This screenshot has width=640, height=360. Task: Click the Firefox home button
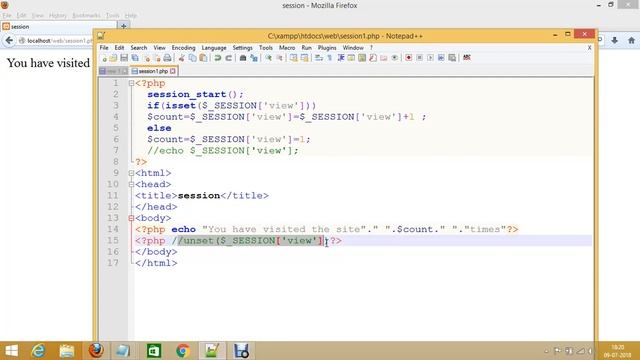coord(631,40)
